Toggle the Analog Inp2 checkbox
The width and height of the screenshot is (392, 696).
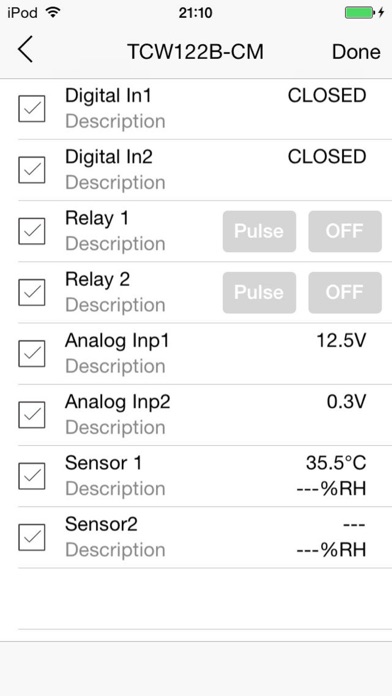point(32,415)
